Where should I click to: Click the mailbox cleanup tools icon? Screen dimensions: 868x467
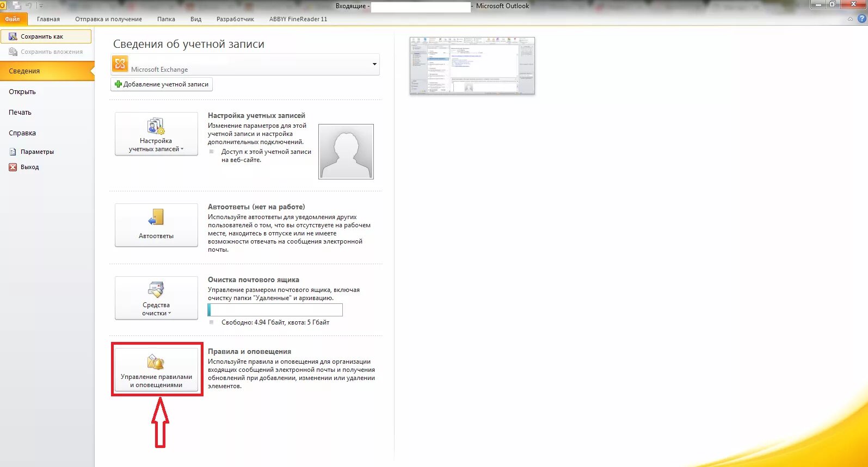(156, 290)
